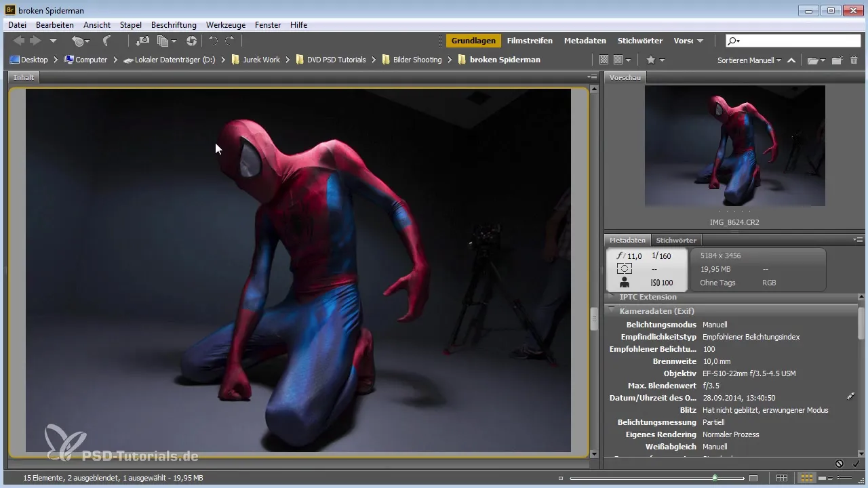
Task: Click the pencil edit icon beside date
Action: [850, 396]
